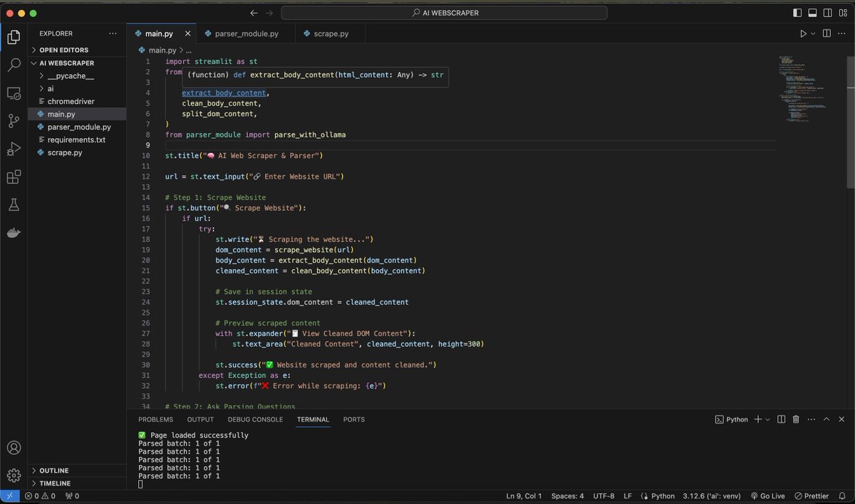
Task: Open requirements.txt in the file explorer
Action: point(77,140)
